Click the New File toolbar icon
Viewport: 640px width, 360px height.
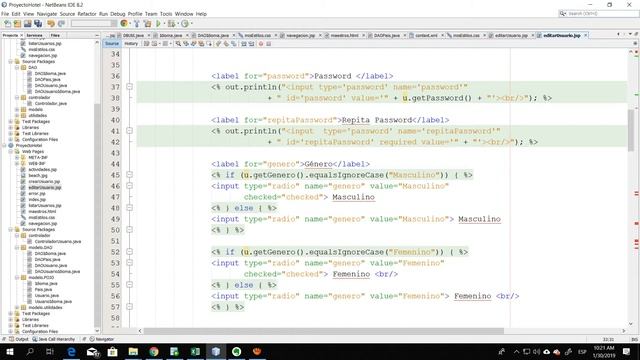click(x=7, y=24)
